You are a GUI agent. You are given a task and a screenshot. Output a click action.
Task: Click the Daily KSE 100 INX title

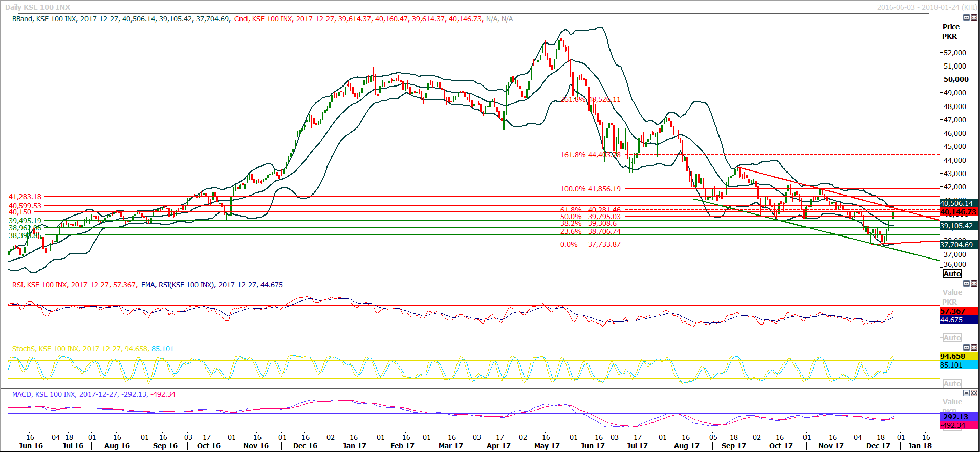[x=38, y=7]
